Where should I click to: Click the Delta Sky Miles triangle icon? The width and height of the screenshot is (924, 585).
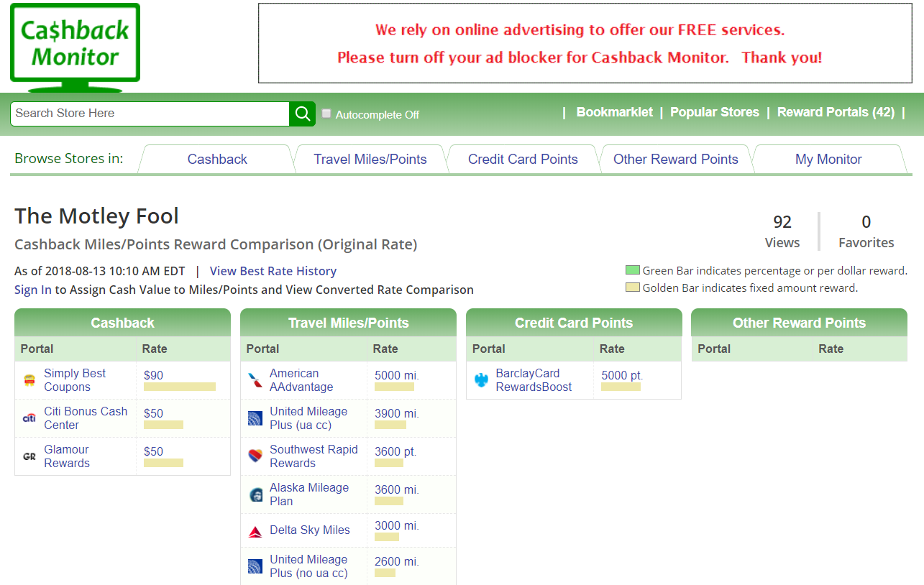point(255,532)
